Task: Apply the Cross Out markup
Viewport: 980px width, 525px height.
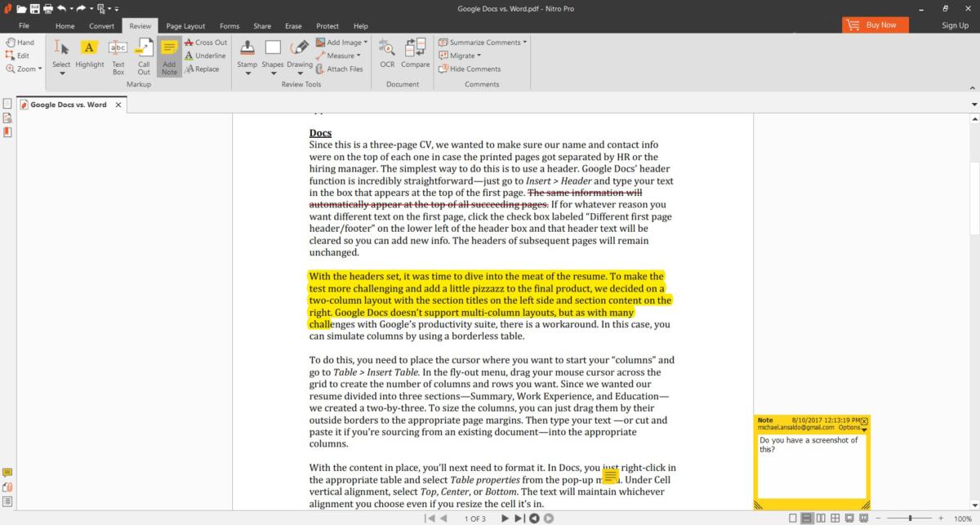Action: [x=206, y=42]
